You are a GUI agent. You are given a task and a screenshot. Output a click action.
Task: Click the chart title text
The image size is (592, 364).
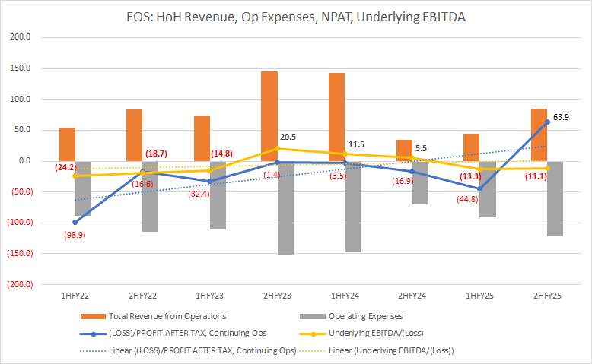(x=296, y=17)
